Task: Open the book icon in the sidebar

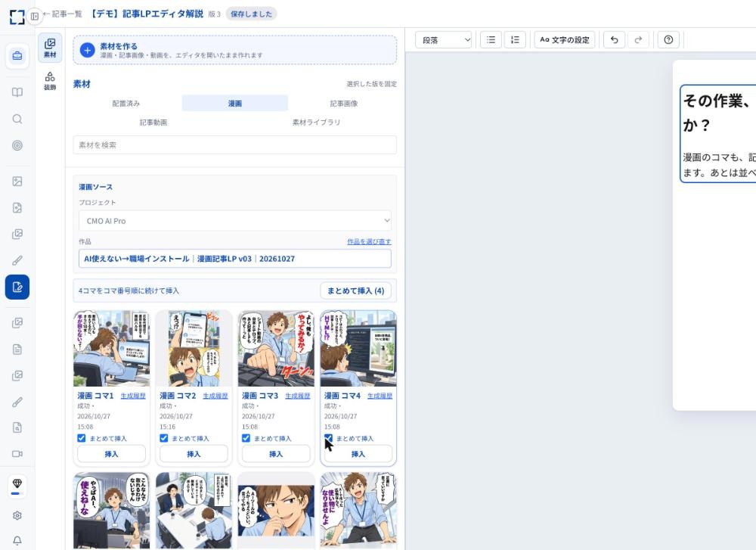Action: tap(17, 92)
